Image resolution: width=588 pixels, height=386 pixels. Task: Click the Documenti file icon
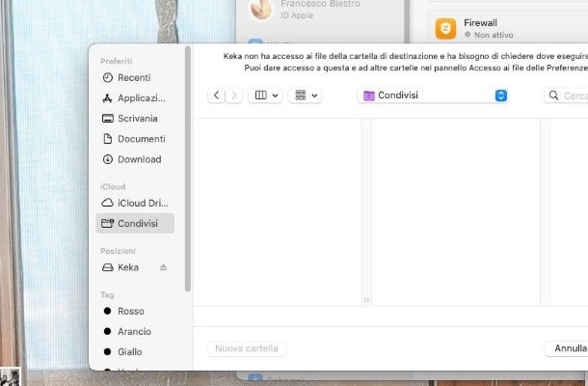(x=108, y=139)
